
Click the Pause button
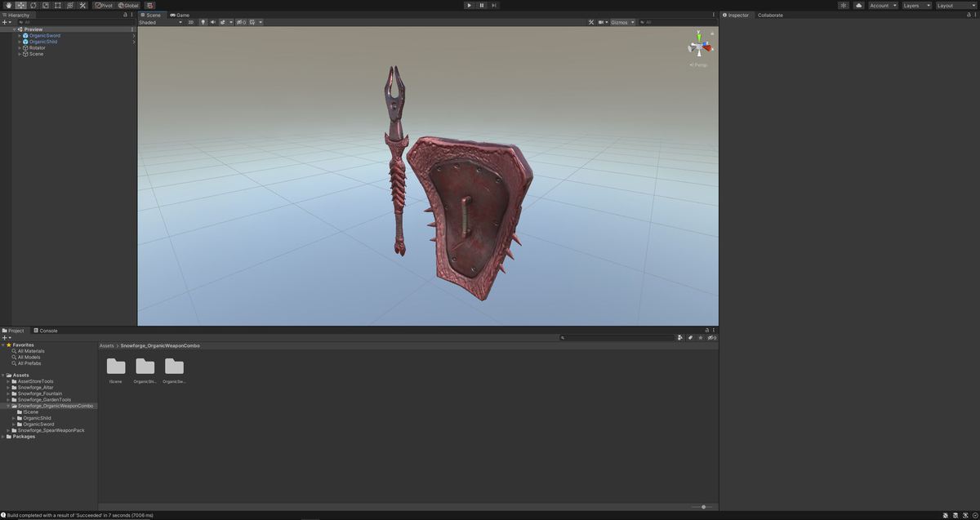[x=481, y=5]
